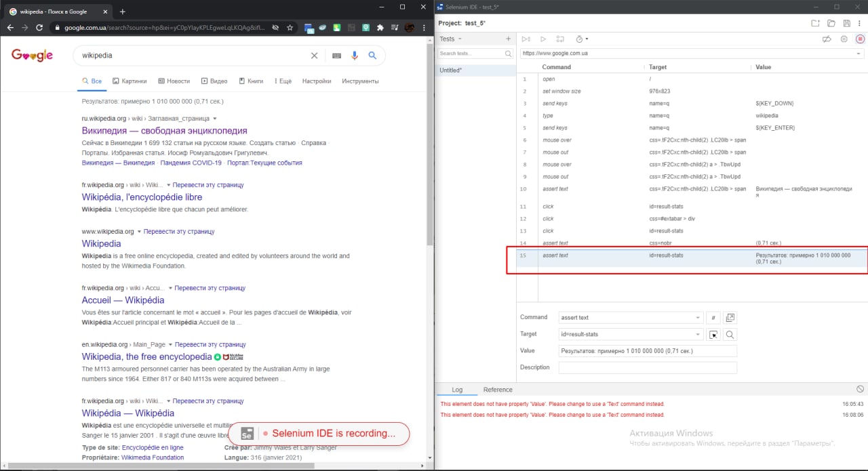The width and height of the screenshot is (868, 471).
Task: Click Run current test play icon
Action: click(543, 39)
